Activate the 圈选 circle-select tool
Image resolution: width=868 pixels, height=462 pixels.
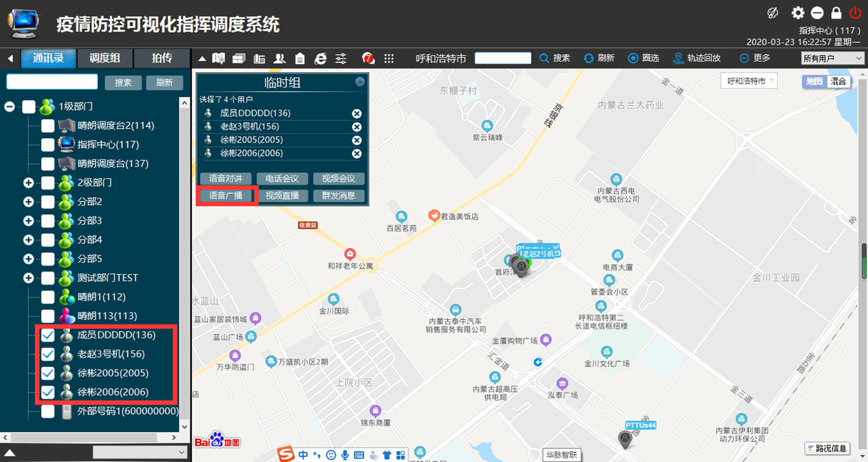tap(644, 58)
